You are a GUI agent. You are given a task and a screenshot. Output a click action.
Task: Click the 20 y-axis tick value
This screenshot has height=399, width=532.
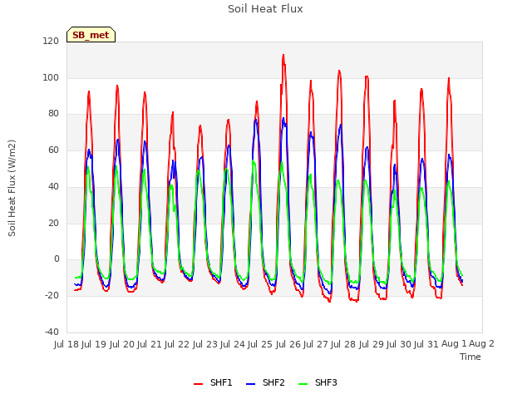(x=53, y=224)
